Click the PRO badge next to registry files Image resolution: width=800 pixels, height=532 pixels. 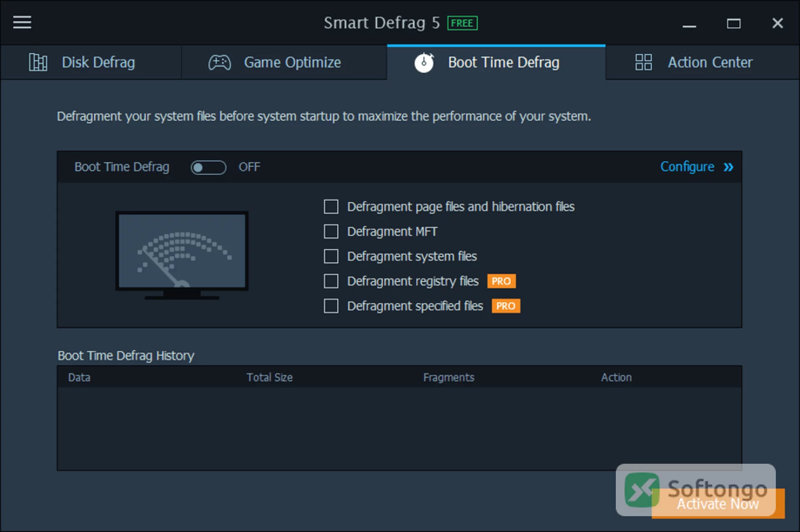click(501, 281)
